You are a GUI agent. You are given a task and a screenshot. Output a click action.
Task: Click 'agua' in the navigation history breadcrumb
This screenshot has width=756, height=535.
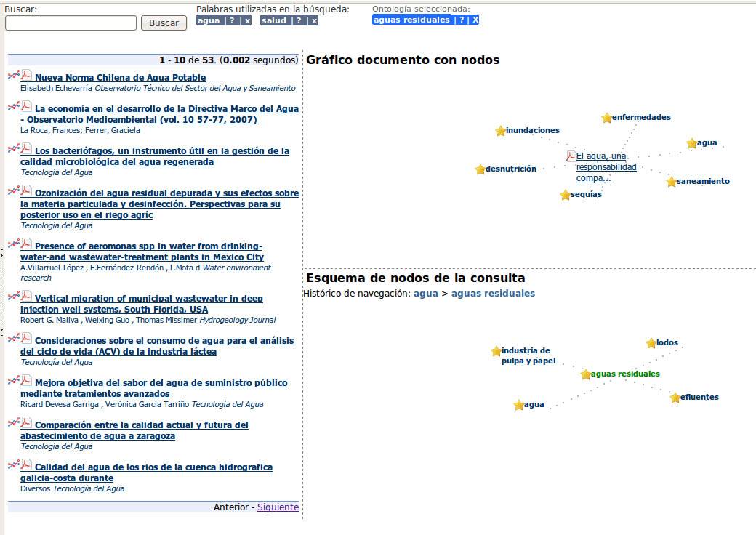[x=426, y=294]
